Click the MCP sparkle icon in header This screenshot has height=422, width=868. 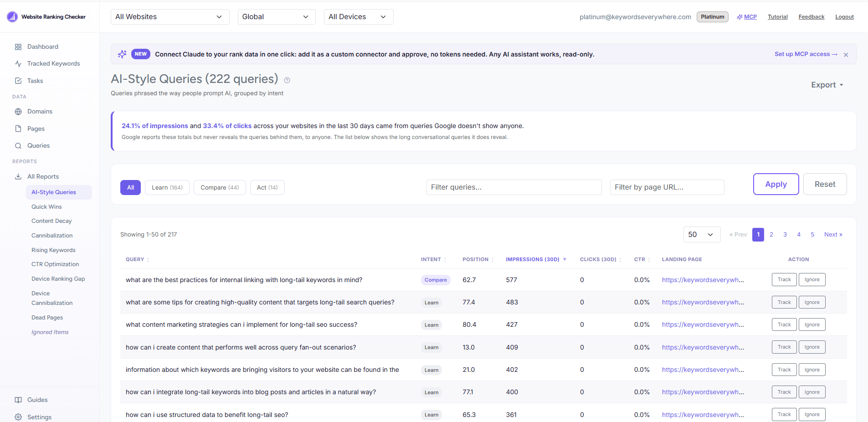(740, 17)
